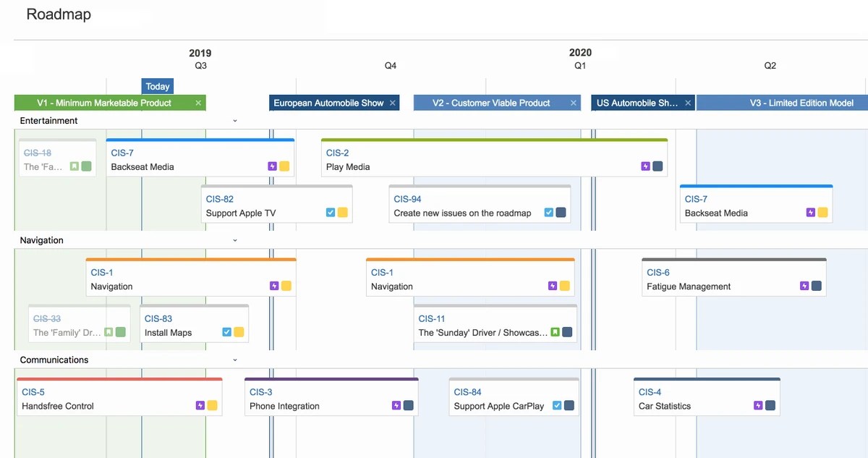Collapse the Entertainment swimlane chevron
The image size is (868, 458).
coord(235,121)
